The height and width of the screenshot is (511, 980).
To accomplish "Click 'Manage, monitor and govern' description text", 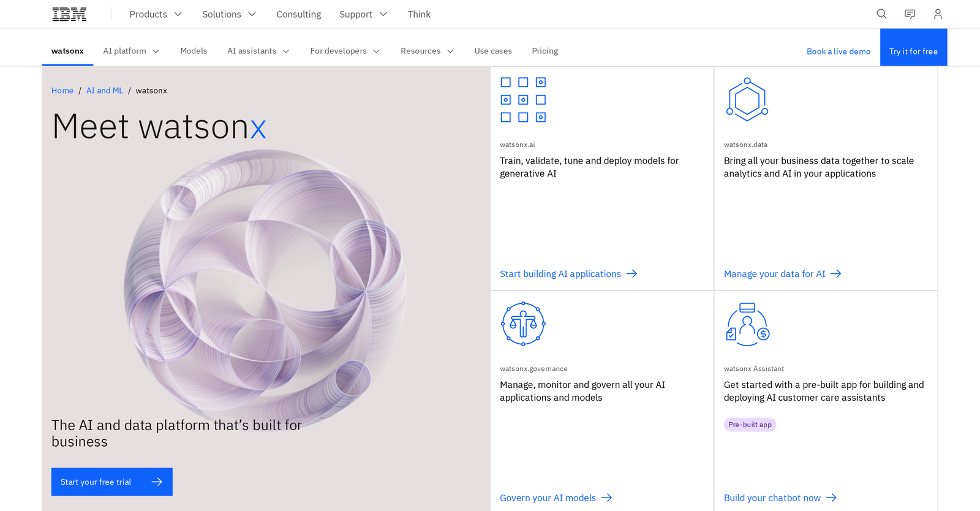I will point(582,391).
